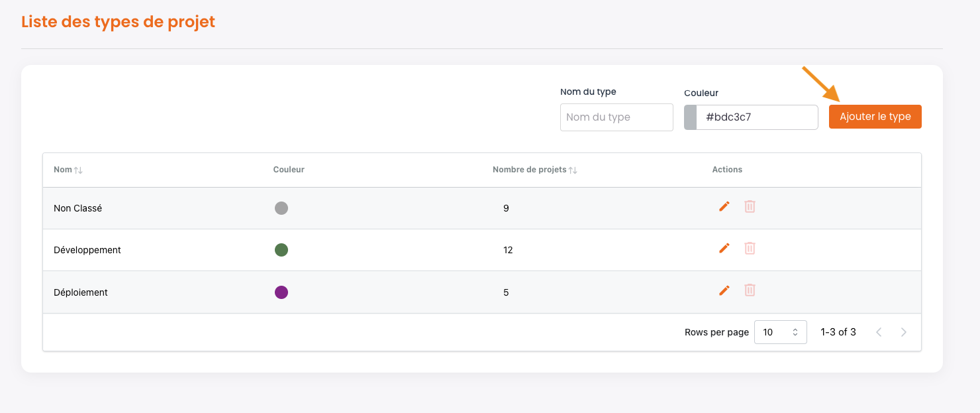Sort table by Nom column arrows

pos(78,170)
